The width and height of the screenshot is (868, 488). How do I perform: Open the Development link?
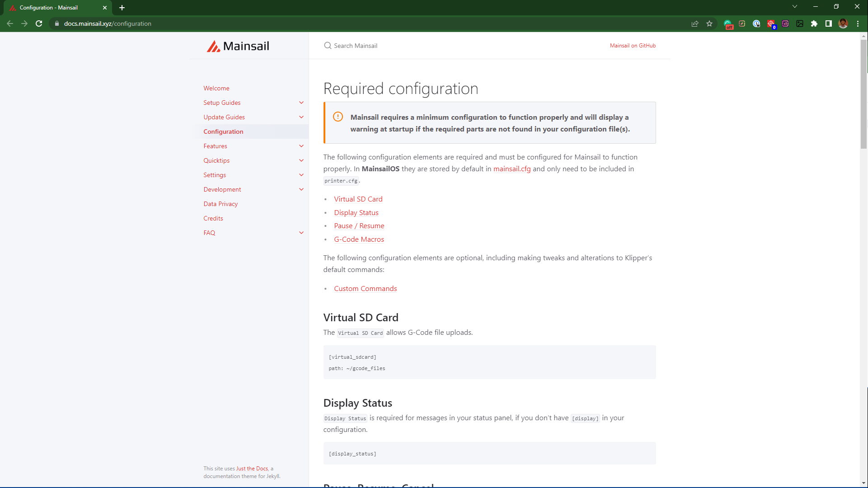coord(222,189)
